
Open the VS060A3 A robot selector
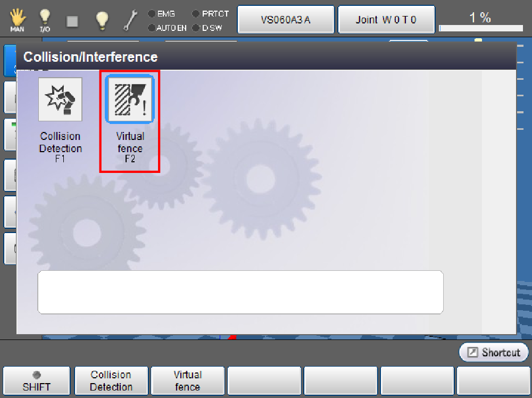tap(286, 20)
